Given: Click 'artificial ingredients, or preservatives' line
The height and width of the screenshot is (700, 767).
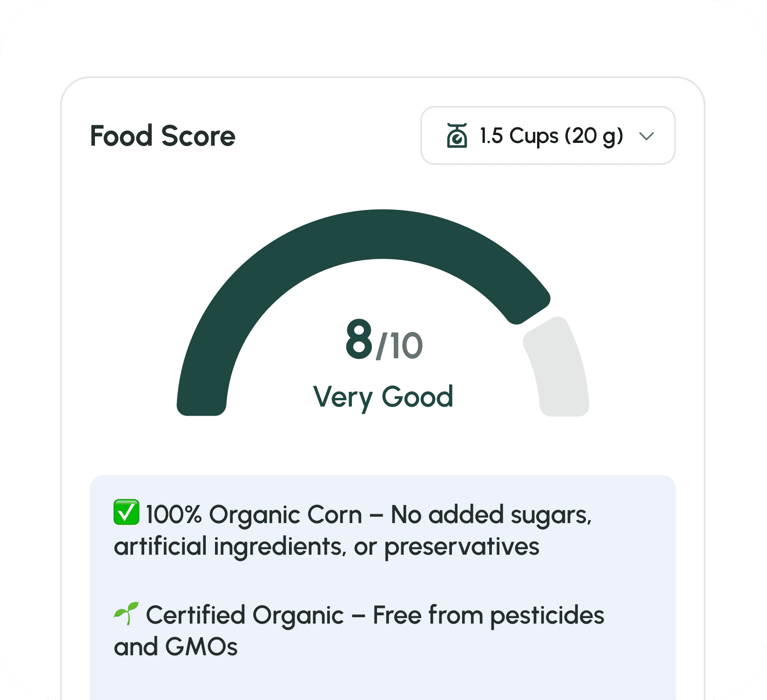Looking at the screenshot, I should [326, 546].
